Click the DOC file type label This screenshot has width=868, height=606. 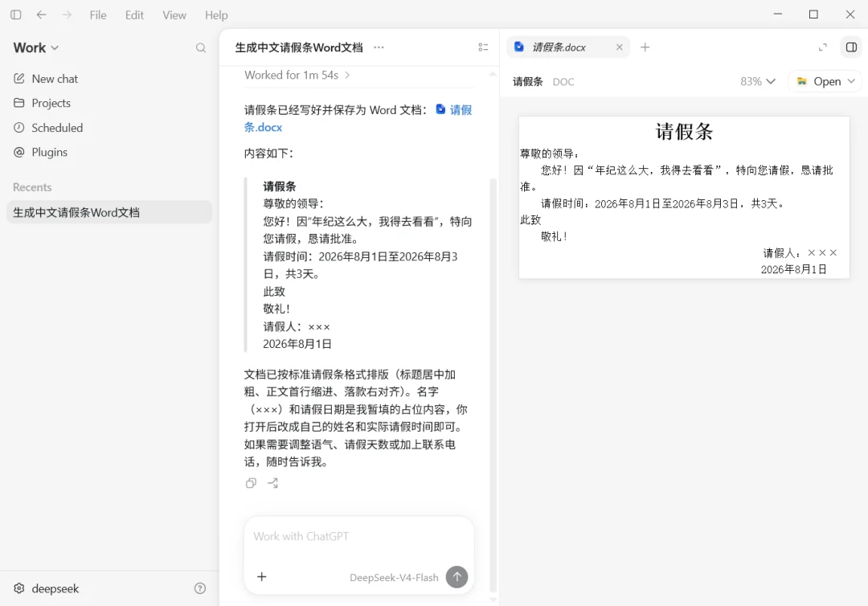[x=563, y=82]
